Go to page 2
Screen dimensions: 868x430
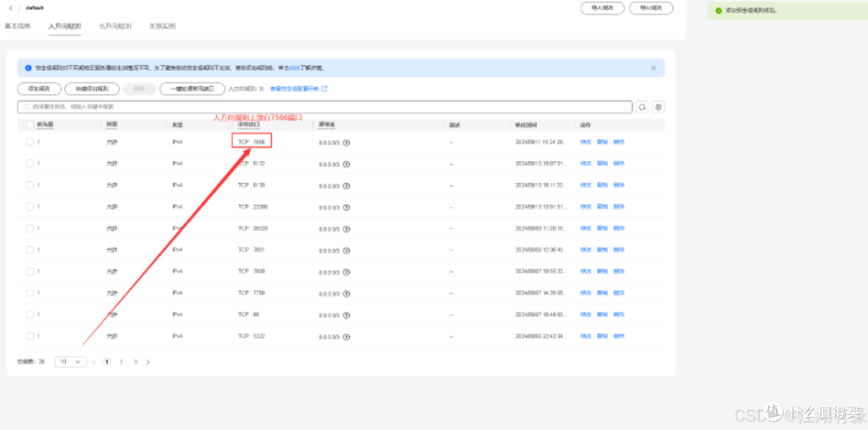[121, 362]
